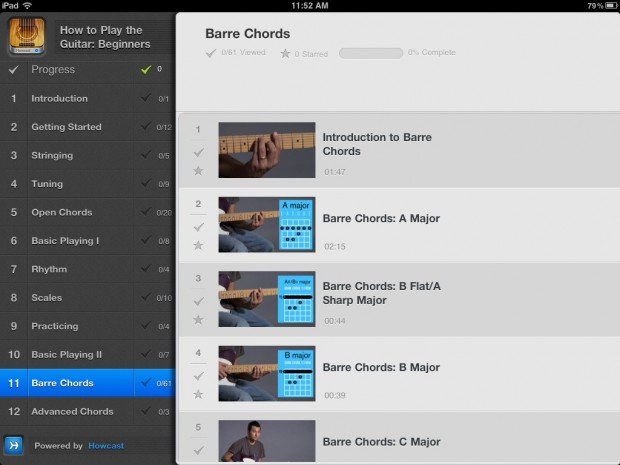Open Barre Chords: A Major title
The width and height of the screenshot is (620, 465).
(x=381, y=218)
